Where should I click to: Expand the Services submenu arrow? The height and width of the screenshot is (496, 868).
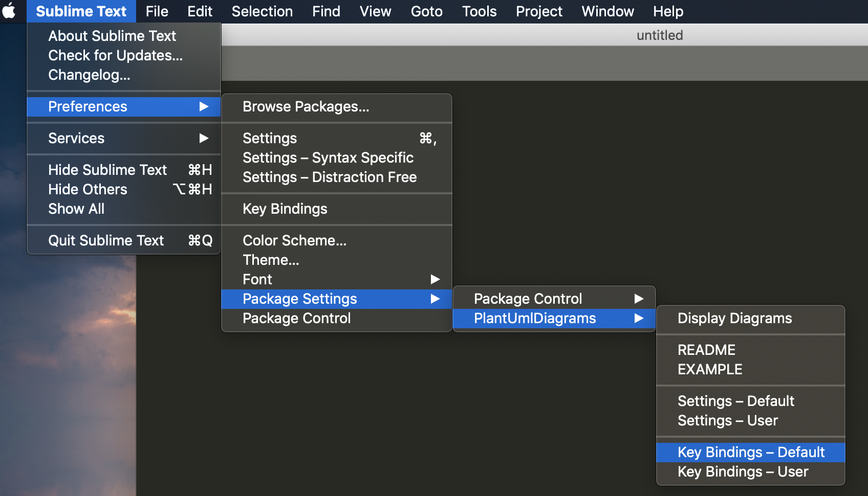pyautogui.click(x=204, y=138)
